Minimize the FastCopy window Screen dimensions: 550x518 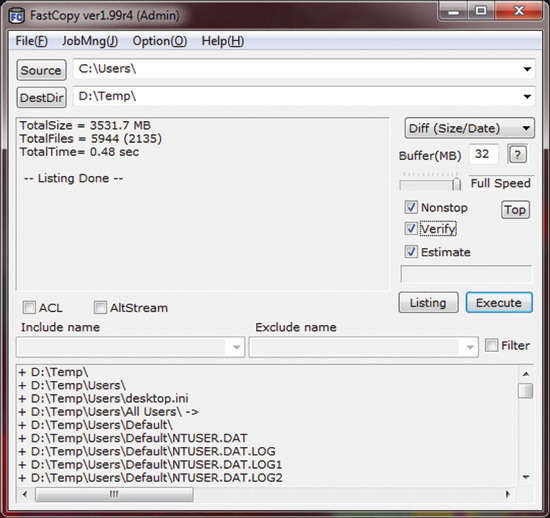click(453, 12)
